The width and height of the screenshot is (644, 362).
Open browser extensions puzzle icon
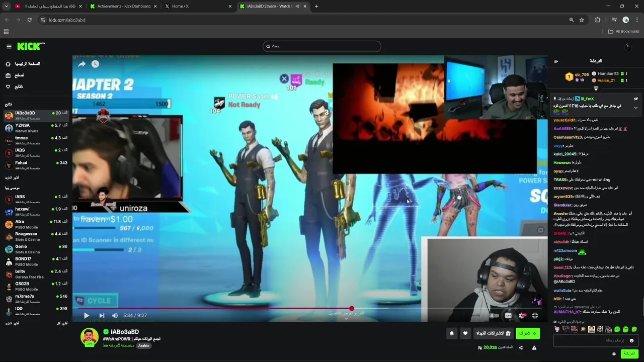pos(598,20)
